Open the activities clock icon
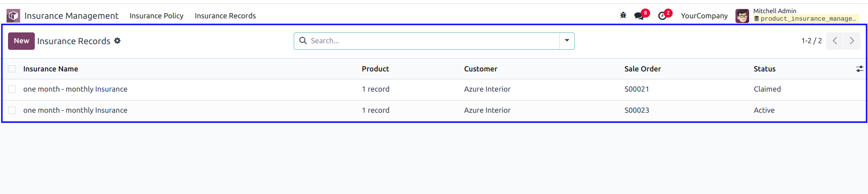Screen dimensions: 868x194 coord(662,16)
